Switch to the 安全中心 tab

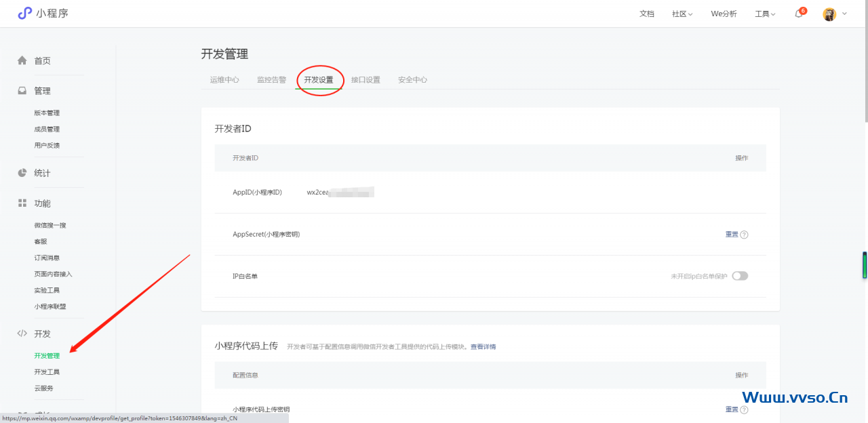(x=412, y=80)
